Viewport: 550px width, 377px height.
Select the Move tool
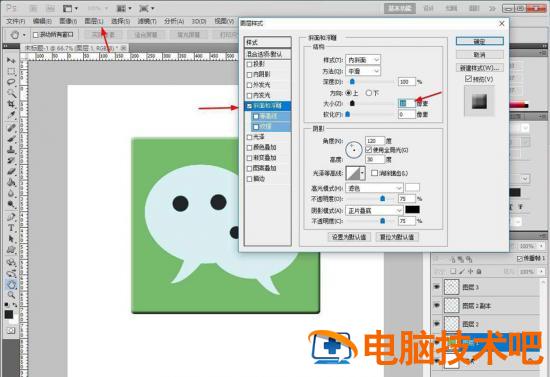pos(11,61)
